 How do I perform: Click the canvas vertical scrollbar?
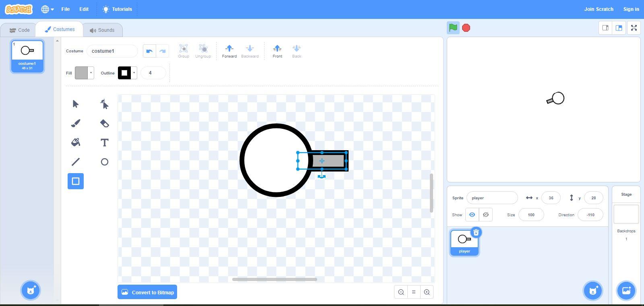pos(431,193)
